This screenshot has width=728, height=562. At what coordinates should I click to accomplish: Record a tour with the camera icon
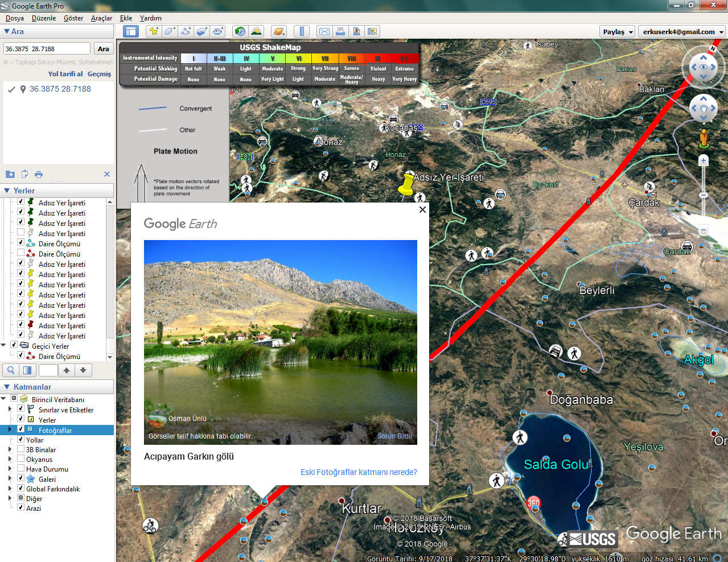coord(219,31)
